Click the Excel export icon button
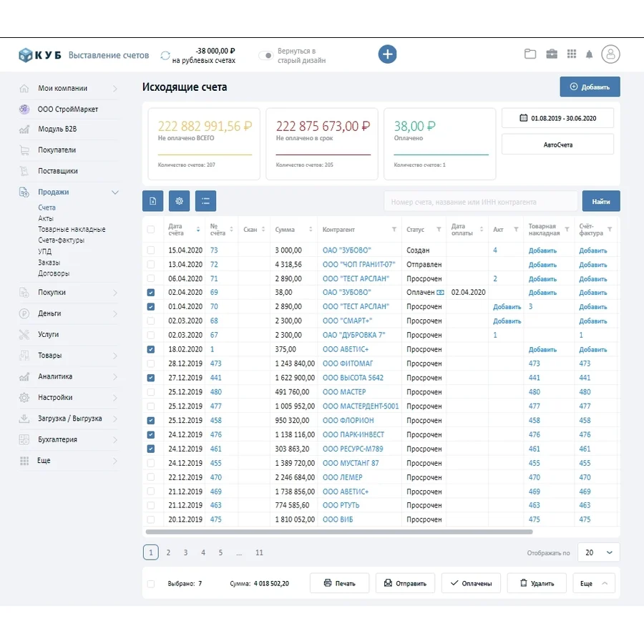The height and width of the screenshot is (644, 644). click(x=153, y=201)
